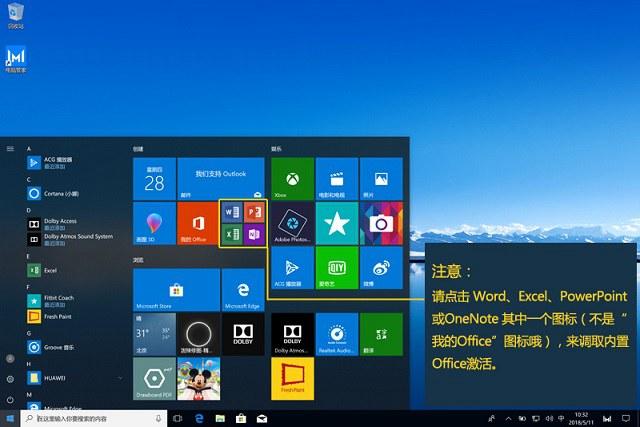Launch the green Translator tile

(381, 334)
